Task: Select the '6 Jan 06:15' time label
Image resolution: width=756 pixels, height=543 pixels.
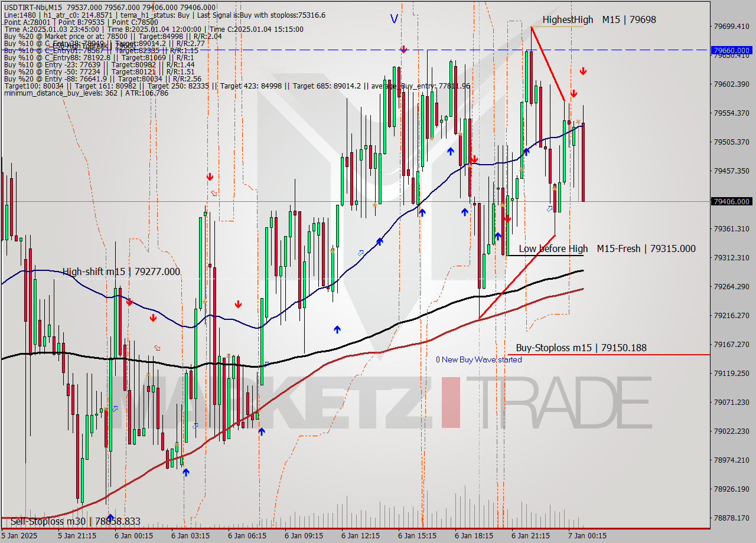Action: click(247, 536)
